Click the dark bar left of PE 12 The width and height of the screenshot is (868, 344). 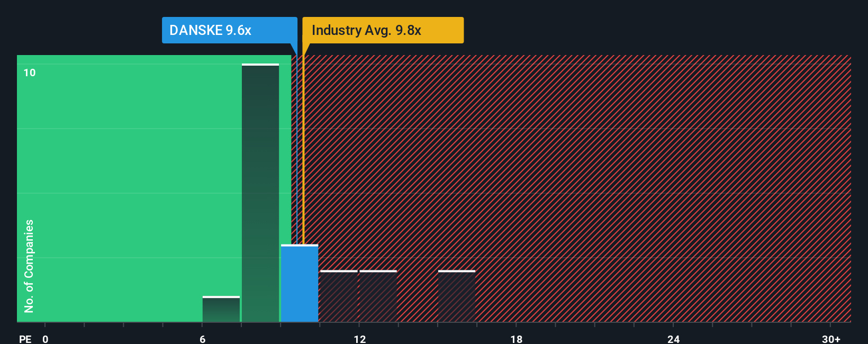339,296
